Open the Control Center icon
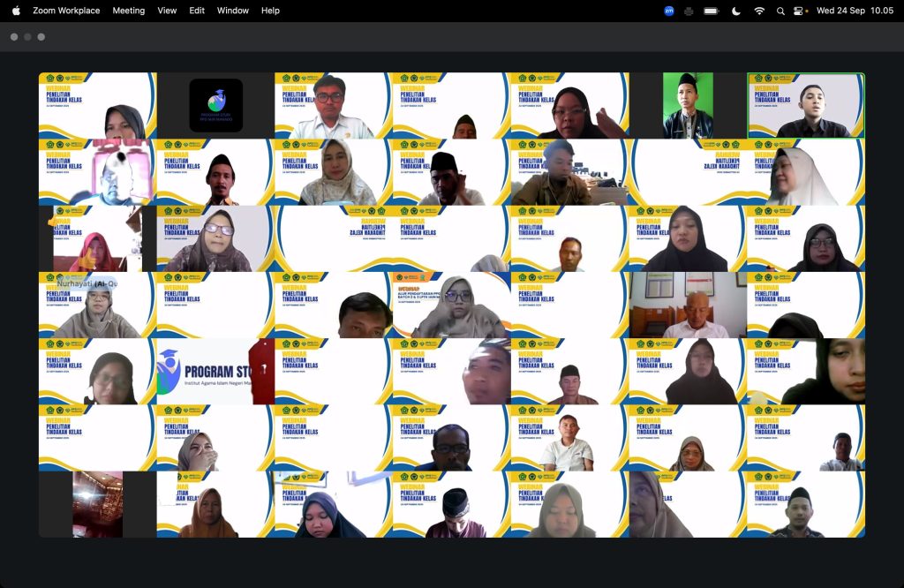The height and width of the screenshot is (588, 904). [800, 11]
